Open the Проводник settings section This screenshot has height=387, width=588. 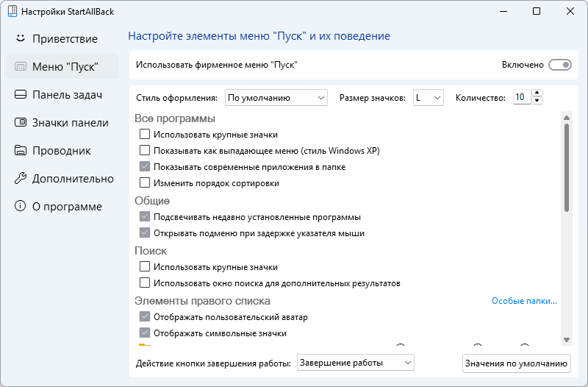click(61, 150)
